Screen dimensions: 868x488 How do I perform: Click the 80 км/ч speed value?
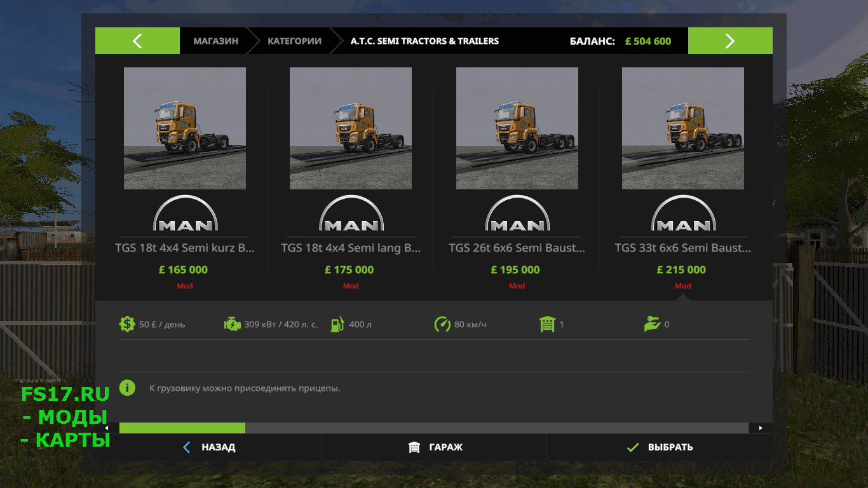pos(470,325)
